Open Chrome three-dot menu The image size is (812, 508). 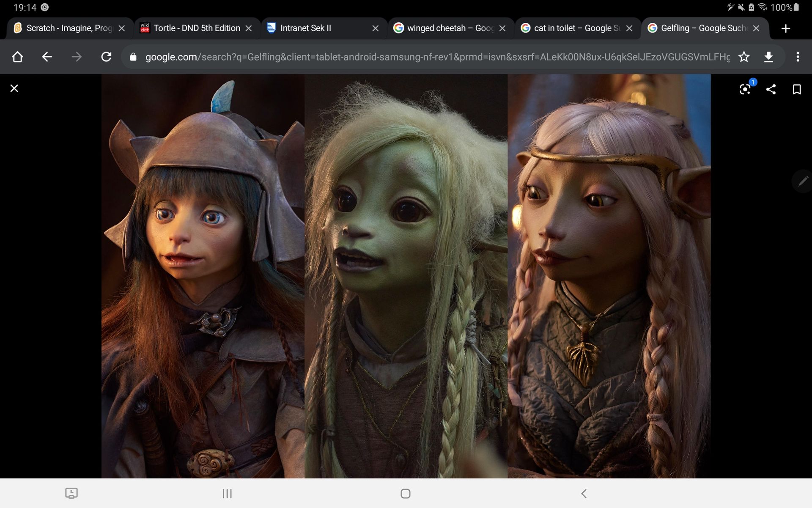(x=798, y=57)
